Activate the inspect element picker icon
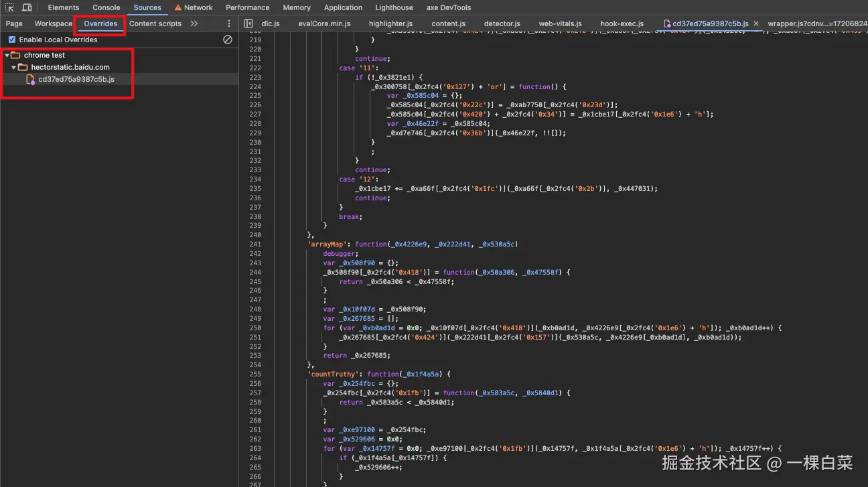Viewport: 868px width, 487px height. coord(9,7)
